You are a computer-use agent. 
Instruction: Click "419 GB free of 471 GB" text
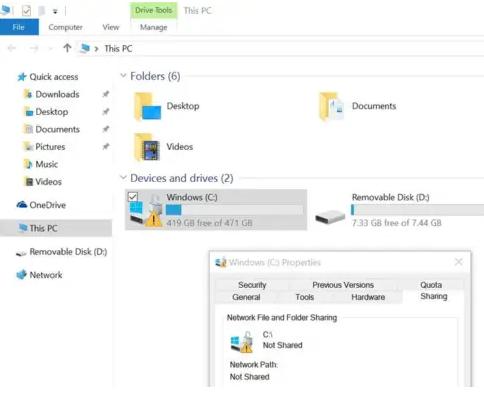click(209, 223)
